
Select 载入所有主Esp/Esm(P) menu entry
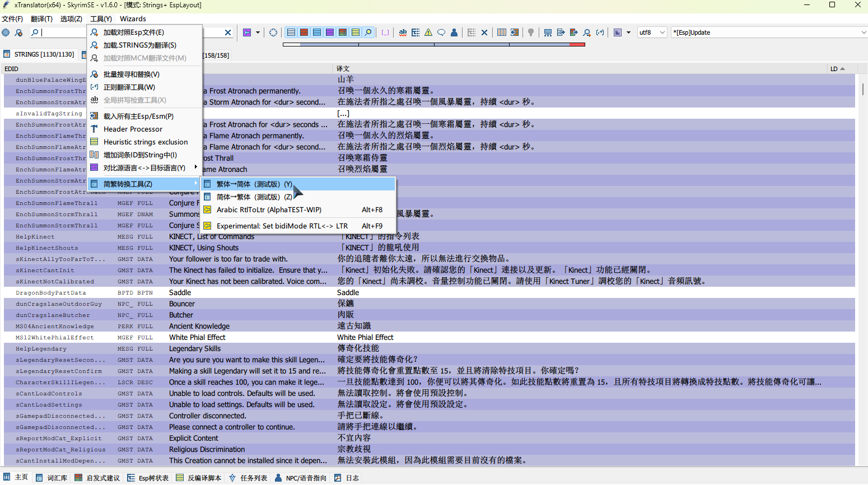pyautogui.click(x=144, y=116)
